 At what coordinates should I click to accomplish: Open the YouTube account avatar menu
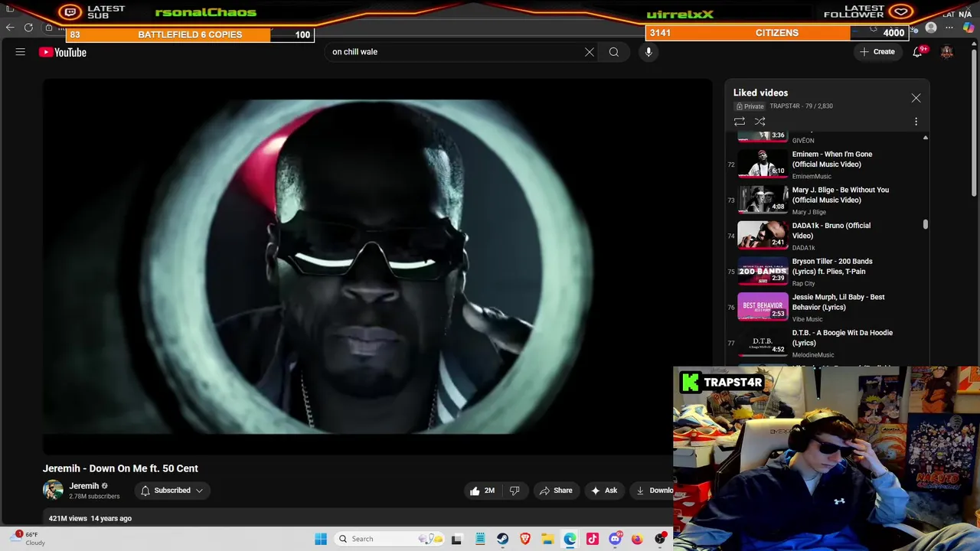(947, 52)
